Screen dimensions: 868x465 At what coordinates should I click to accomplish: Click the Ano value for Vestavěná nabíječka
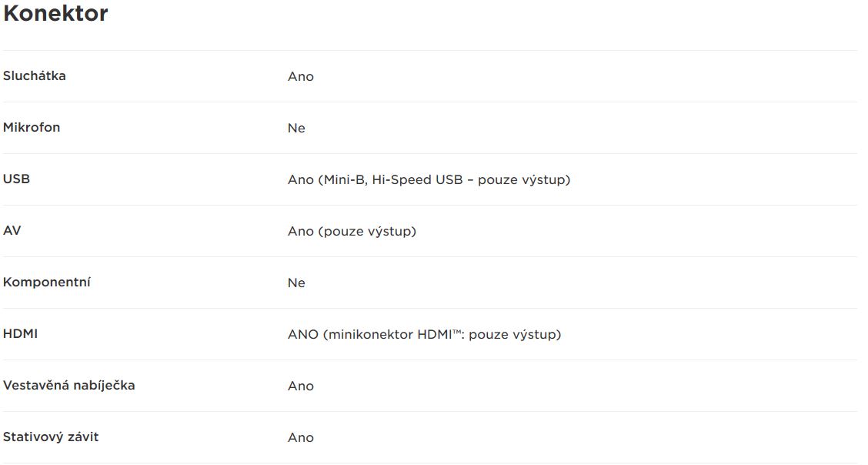[301, 386]
